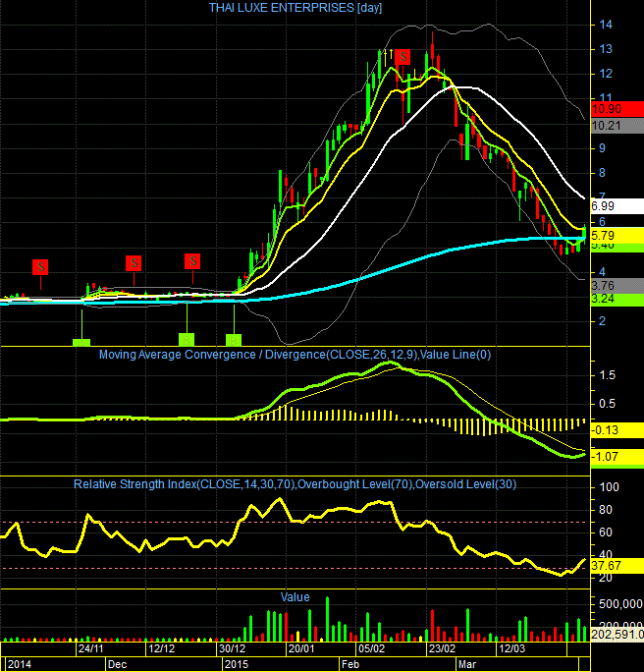Select the Dec month label

tap(118, 664)
